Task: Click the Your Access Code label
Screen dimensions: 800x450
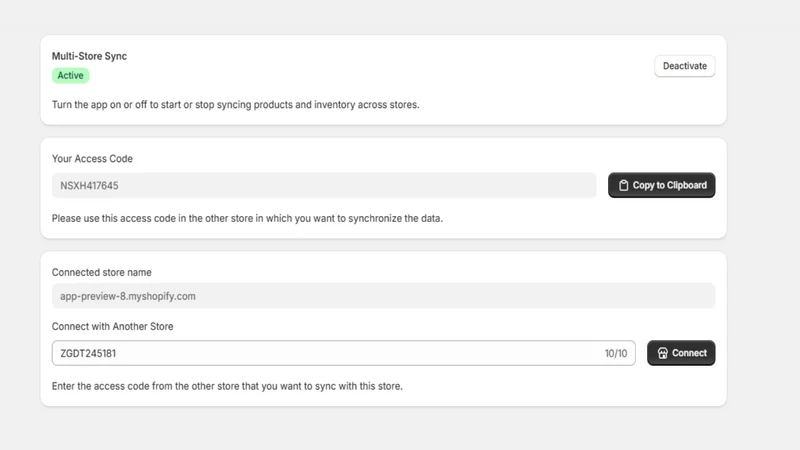Action: pos(92,159)
